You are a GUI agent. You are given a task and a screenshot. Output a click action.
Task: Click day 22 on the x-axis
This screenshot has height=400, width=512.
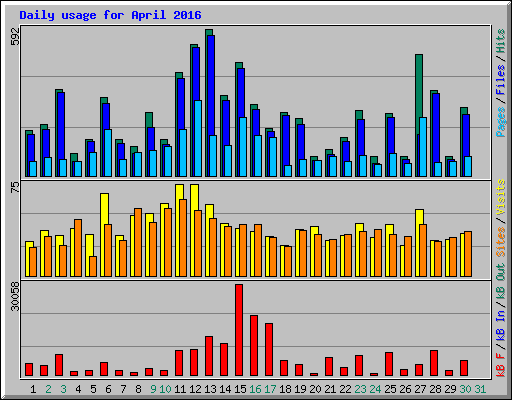(x=345, y=389)
